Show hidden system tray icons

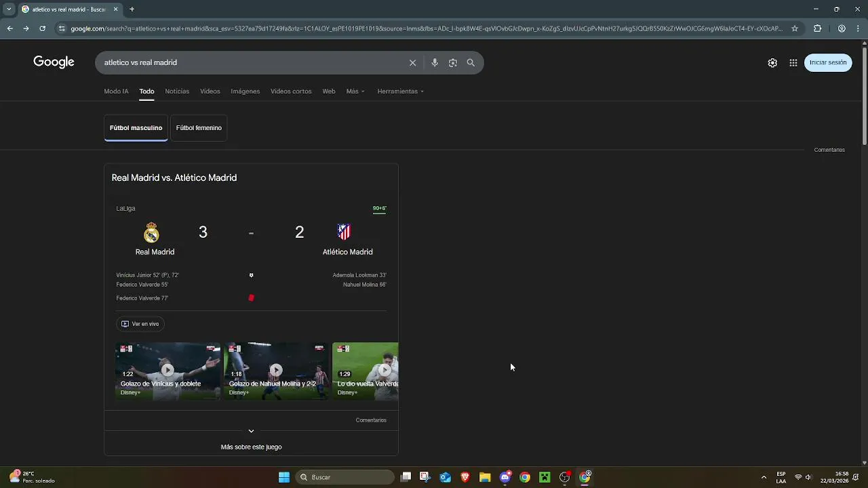764,477
